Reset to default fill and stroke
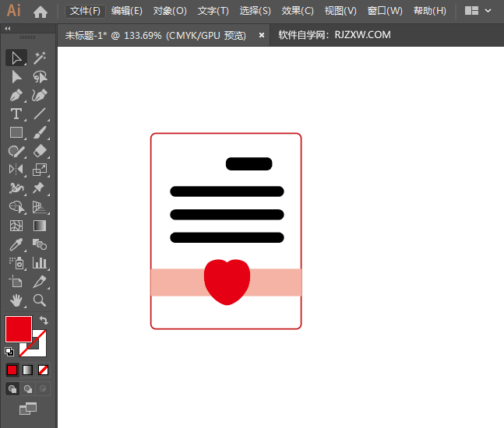Image resolution: width=504 pixels, height=428 pixels. point(9,352)
